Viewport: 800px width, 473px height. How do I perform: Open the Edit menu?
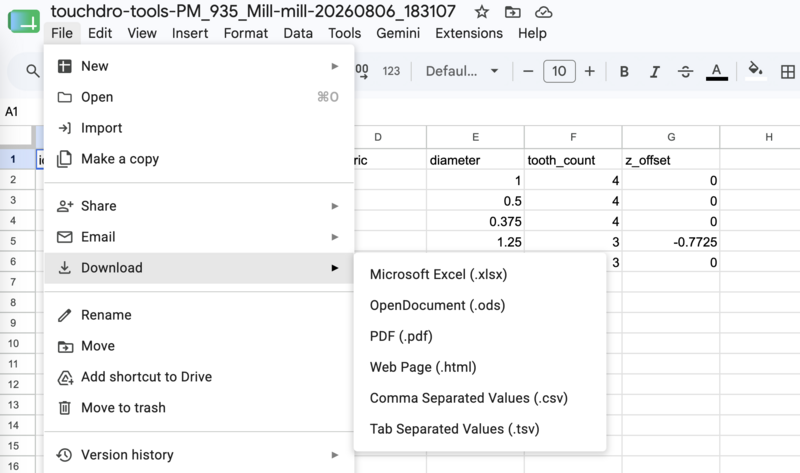click(99, 33)
